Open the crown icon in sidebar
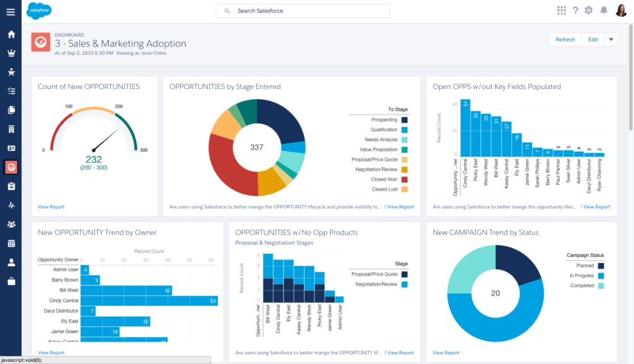Screen dimensions: 634x364 pyautogui.click(x=11, y=53)
